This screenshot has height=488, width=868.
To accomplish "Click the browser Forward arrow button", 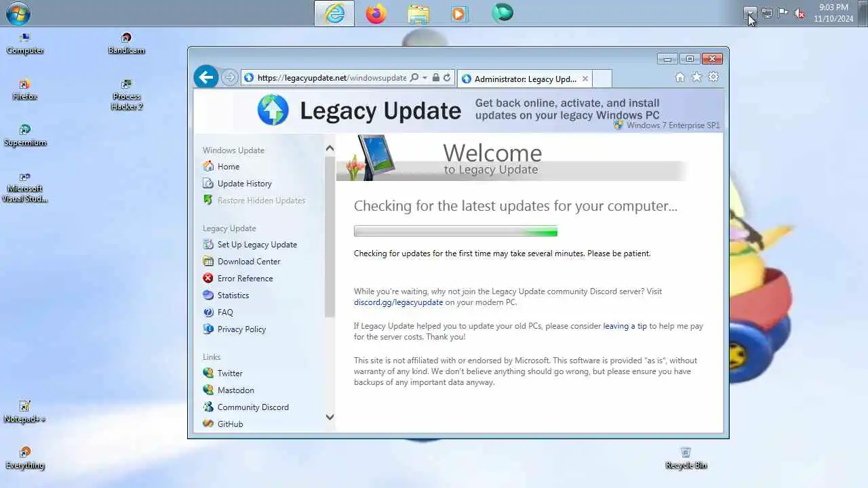I will (x=229, y=77).
